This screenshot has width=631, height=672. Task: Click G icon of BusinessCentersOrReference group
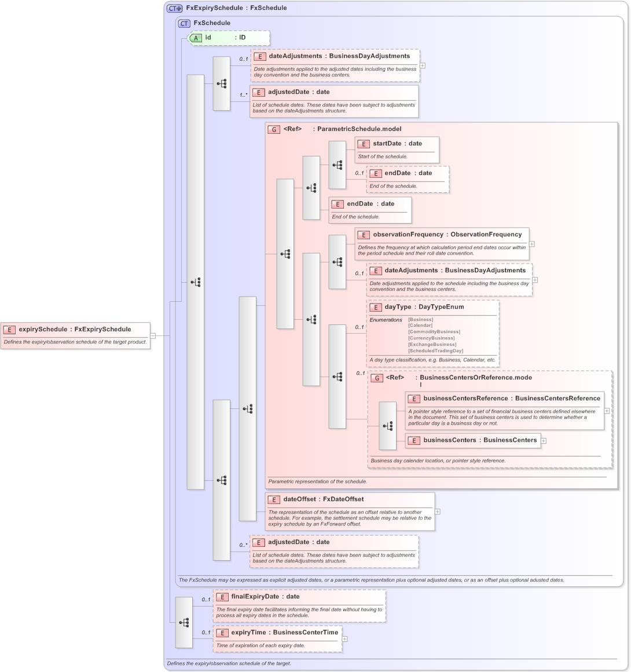click(x=376, y=378)
